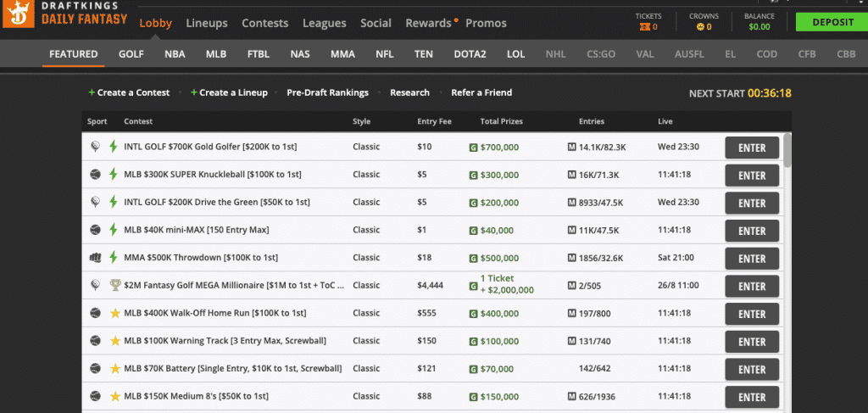Click the MMA fist icon on Throwdown row
The width and height of the screenshot is (868, 413).
coord(95,258)
